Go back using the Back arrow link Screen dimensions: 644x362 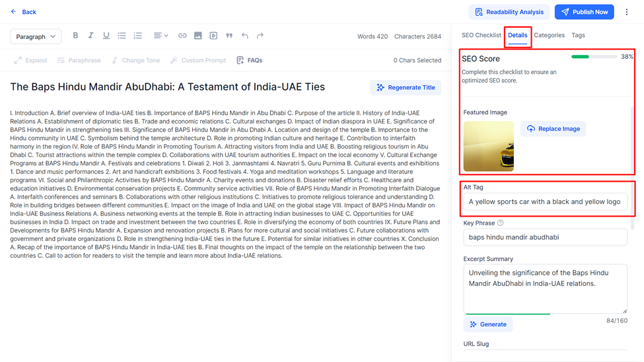(23, 12)
